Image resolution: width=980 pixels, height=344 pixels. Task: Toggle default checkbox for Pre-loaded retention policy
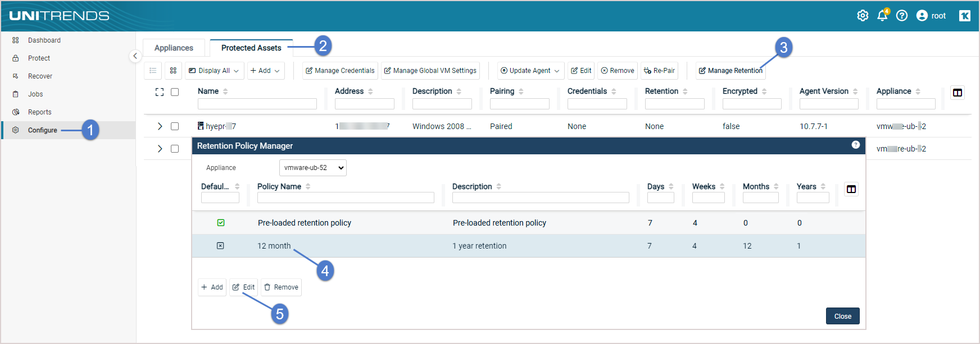221,223
